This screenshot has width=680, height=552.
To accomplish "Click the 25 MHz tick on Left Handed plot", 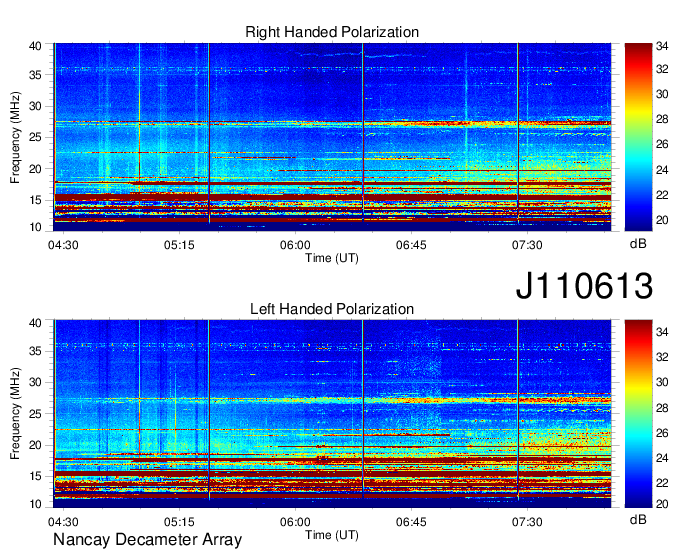I will (35, 414).
